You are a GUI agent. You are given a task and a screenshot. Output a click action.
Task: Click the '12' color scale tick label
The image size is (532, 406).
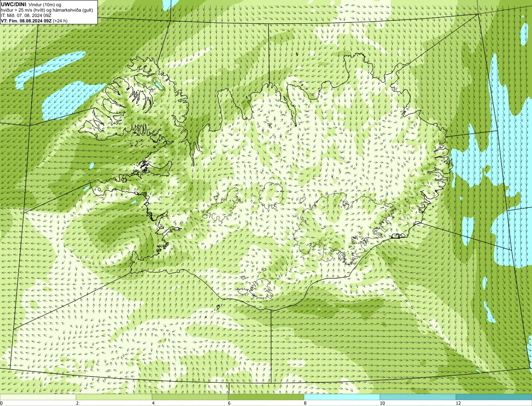458,403
